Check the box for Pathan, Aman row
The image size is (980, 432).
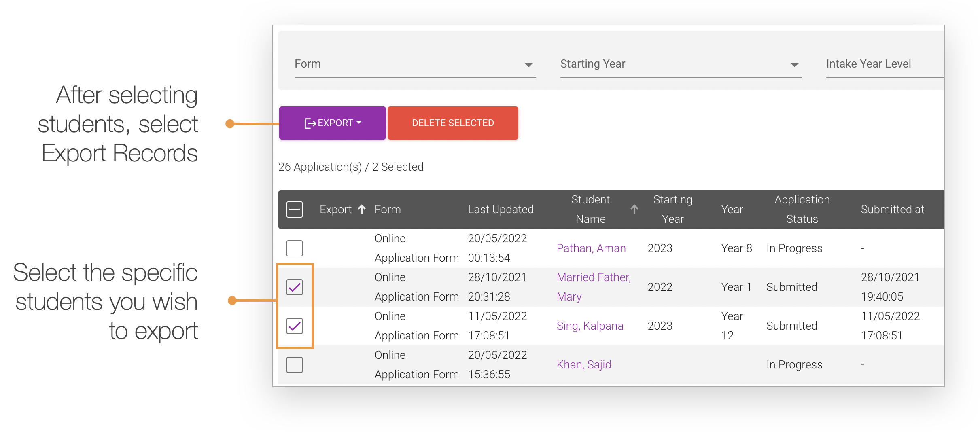(x=294, y=248)
